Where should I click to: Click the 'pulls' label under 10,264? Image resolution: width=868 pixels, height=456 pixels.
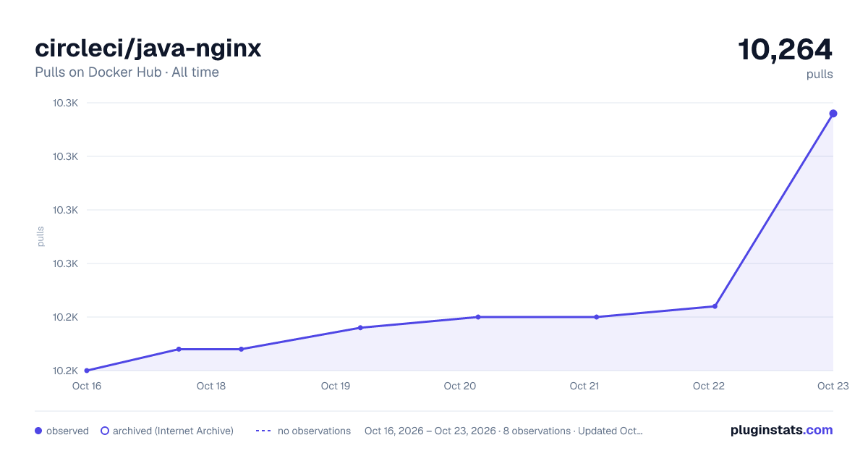820,74
